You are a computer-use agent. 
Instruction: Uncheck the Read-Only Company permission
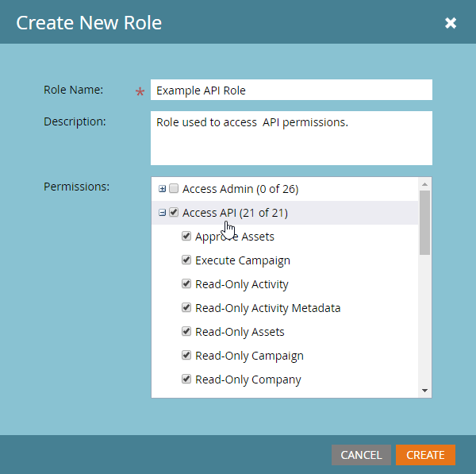point(186,380)
